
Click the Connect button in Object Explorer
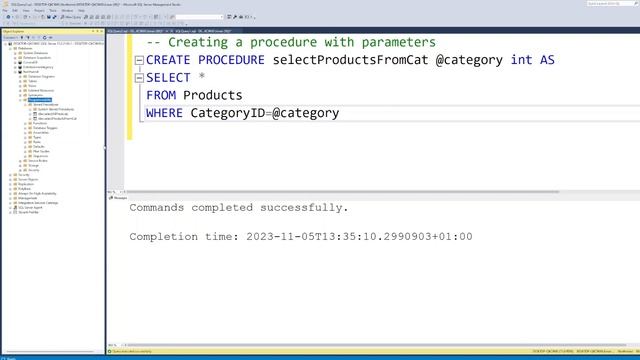point(10,38)
